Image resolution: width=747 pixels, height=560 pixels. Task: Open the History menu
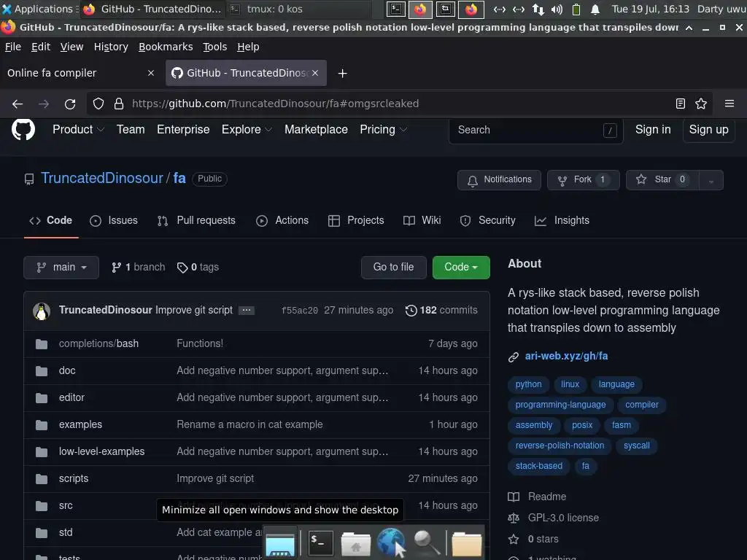pyautogui.click(x=111, y=47)
